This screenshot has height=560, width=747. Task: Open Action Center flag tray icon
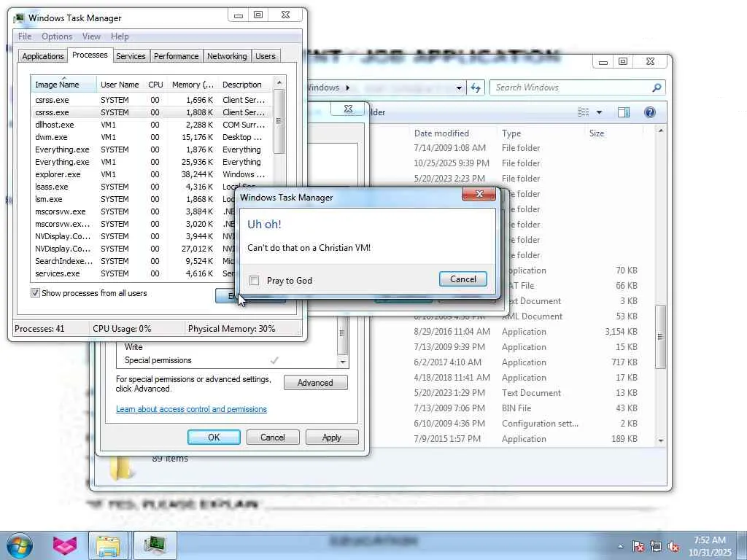[638, 546]
